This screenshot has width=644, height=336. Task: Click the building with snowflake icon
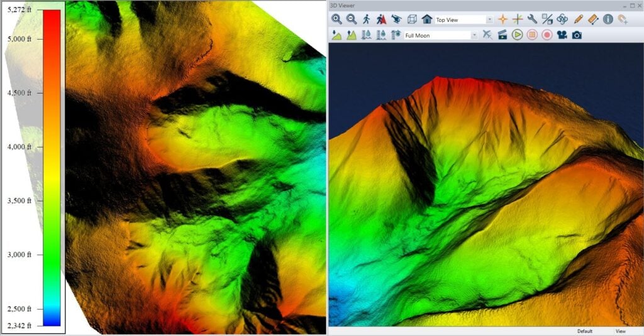[x=396, y=35]
